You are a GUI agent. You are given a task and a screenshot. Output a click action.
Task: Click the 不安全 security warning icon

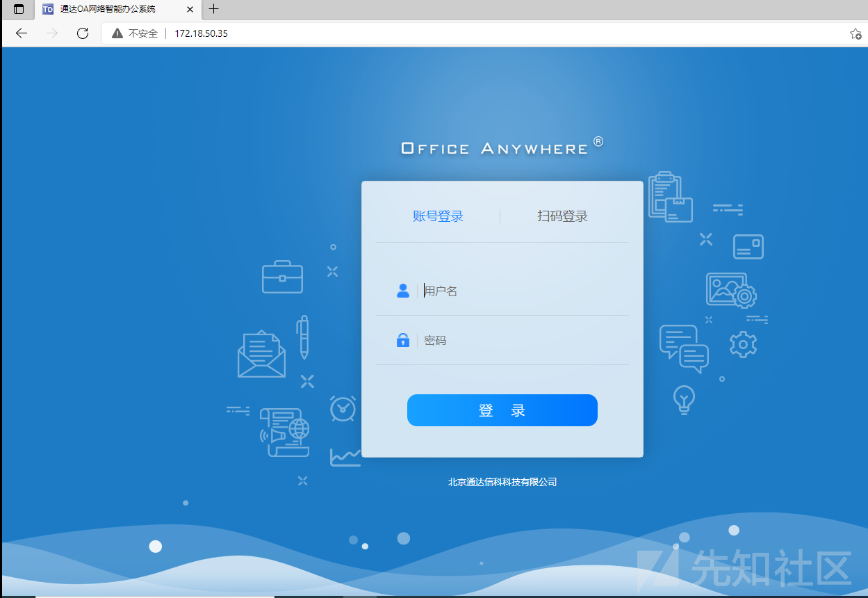[117, 33]
